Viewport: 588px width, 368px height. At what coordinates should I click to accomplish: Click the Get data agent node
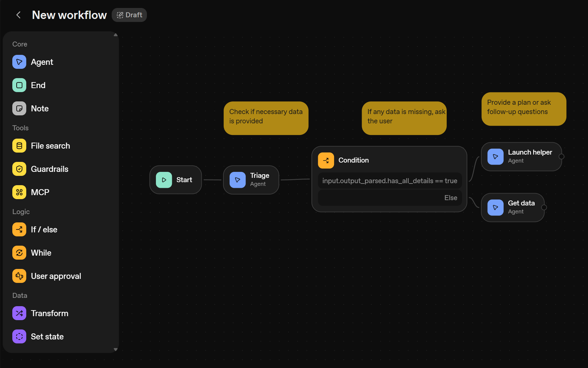512,207
